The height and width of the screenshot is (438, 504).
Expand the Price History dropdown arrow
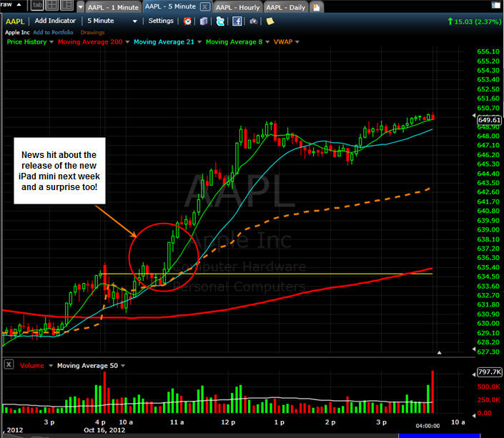pos(51,42)
